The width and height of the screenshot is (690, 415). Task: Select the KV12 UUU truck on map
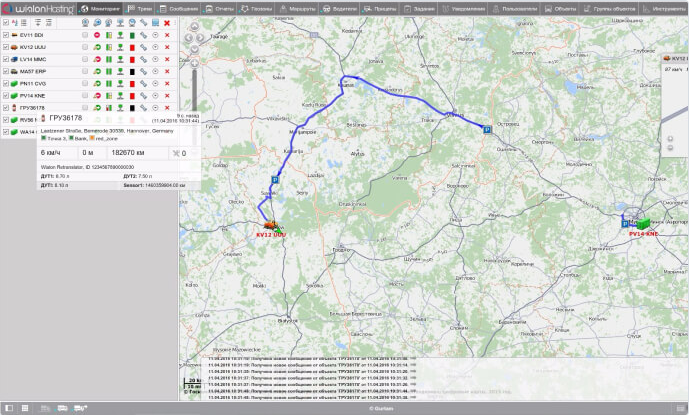click(x=271, y=225)
